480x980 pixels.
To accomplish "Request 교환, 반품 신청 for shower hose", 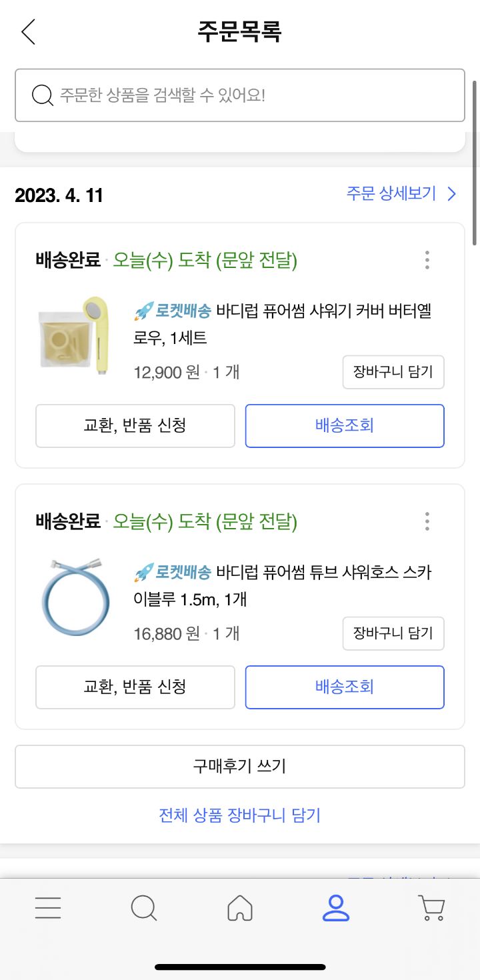I will tap(135, 687).
